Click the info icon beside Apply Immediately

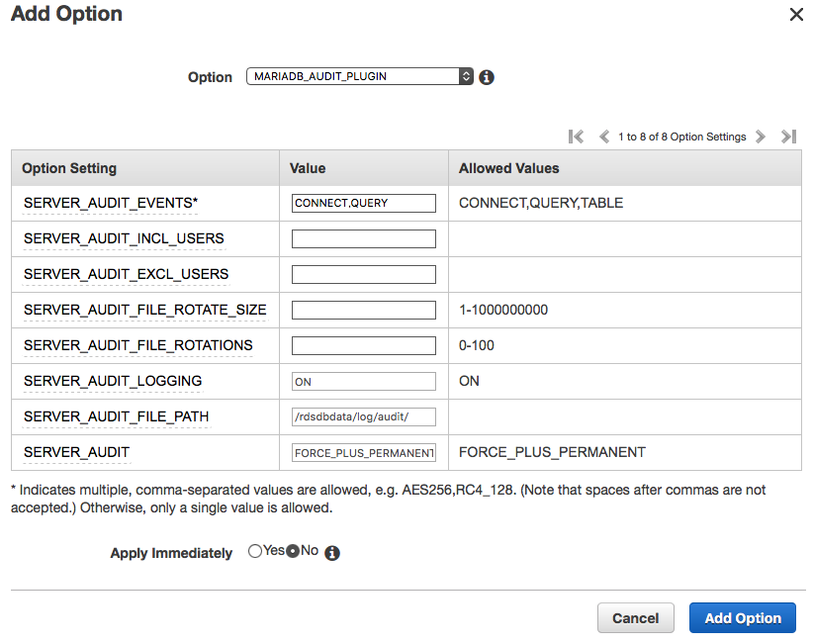(x=332, y=553)
